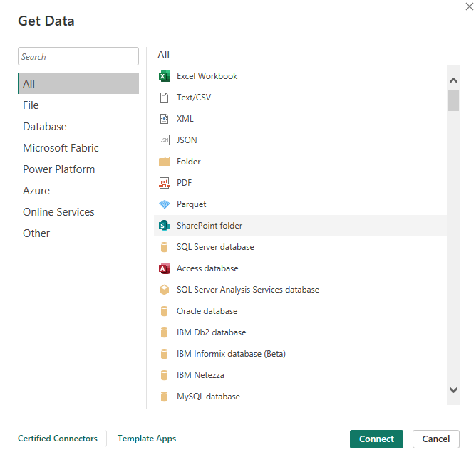The image size is (476, 462).
Task: Pick SQL Server Analysis Services database
Action: tap(248, 290)
